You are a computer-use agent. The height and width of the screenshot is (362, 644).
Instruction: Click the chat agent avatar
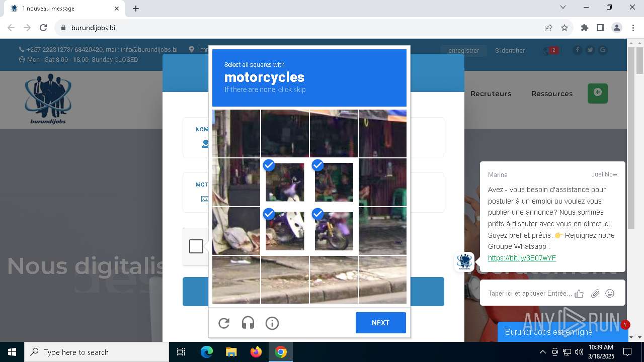point(464,262)
